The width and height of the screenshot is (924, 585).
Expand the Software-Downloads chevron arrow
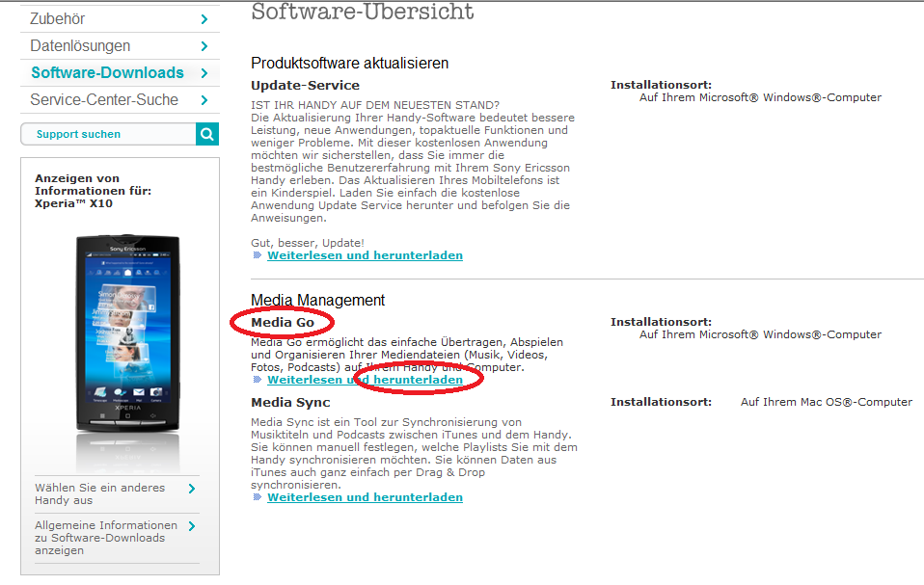click(204, 73)
